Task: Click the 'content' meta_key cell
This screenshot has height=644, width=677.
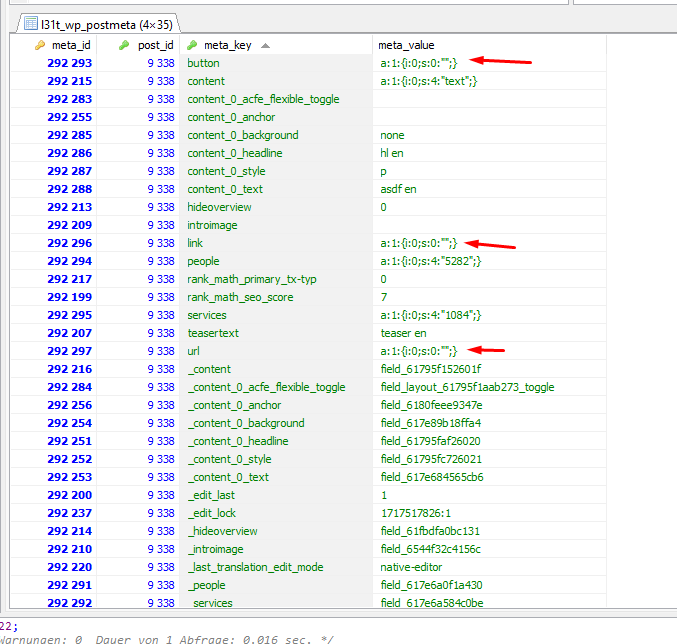Action: click(x=276, y=81)
